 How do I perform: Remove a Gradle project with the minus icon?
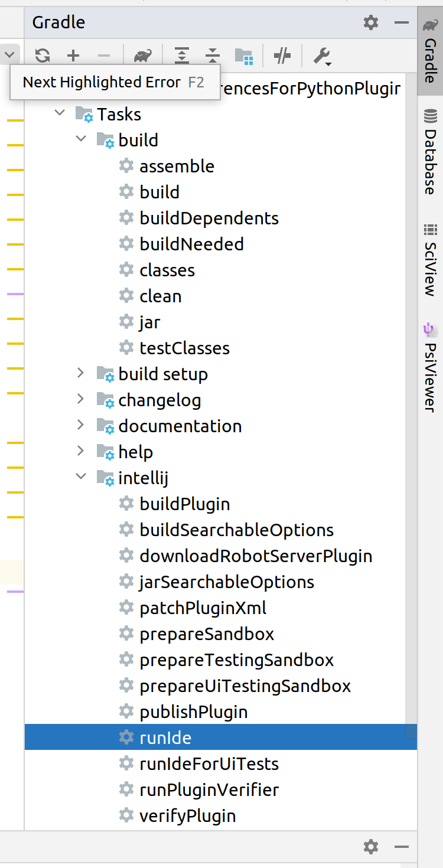[x=104, y=55]
